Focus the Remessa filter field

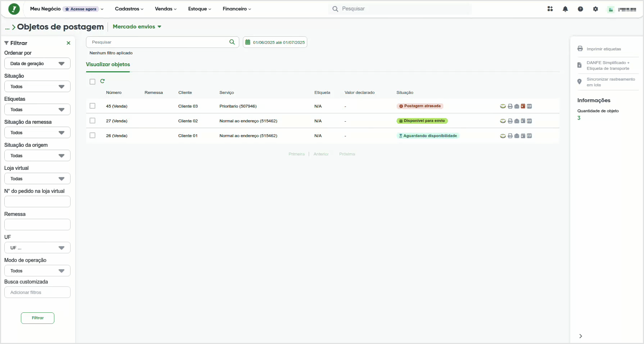pyautogui.click(x=37, y=225)
